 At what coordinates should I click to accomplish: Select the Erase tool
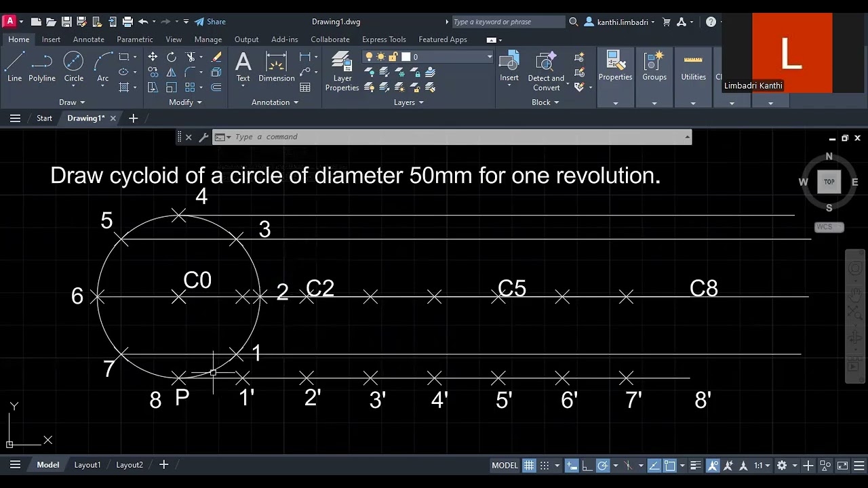[216, 57]
